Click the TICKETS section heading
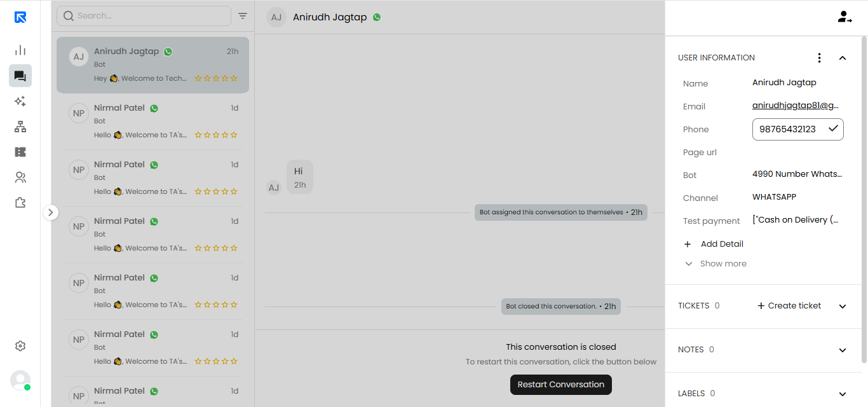This screenshot has width=868, height=407. click(x=693, y=306)
